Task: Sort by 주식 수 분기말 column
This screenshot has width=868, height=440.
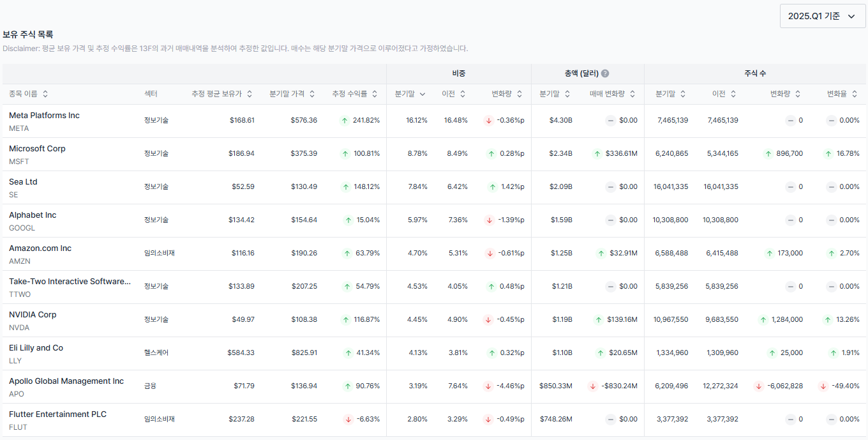Action: pos(671,94)
